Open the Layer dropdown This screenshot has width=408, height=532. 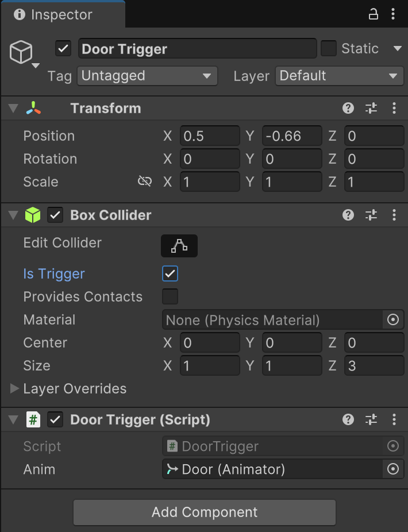coord(339,76)
